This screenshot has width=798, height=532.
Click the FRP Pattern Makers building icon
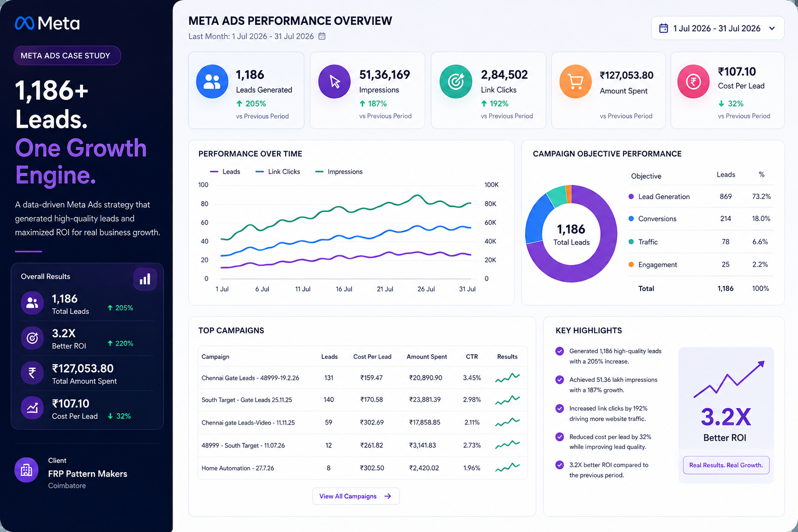click(26, 470)
